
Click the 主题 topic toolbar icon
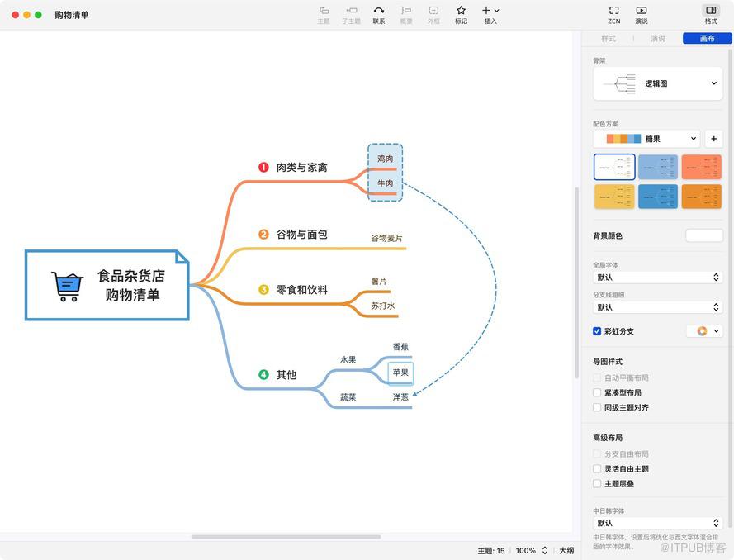pyautogui.click(x=324, y=11)
